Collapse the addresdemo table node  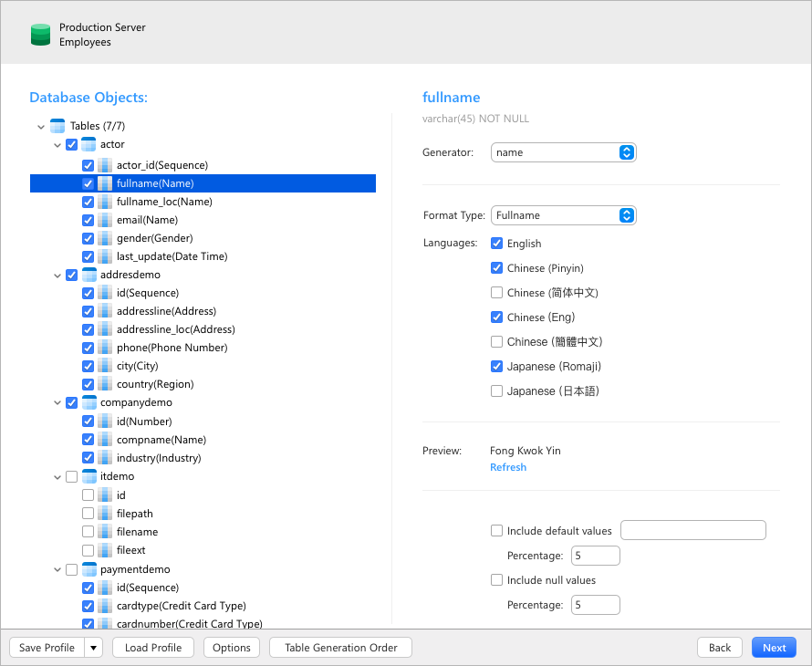[57, 275]
